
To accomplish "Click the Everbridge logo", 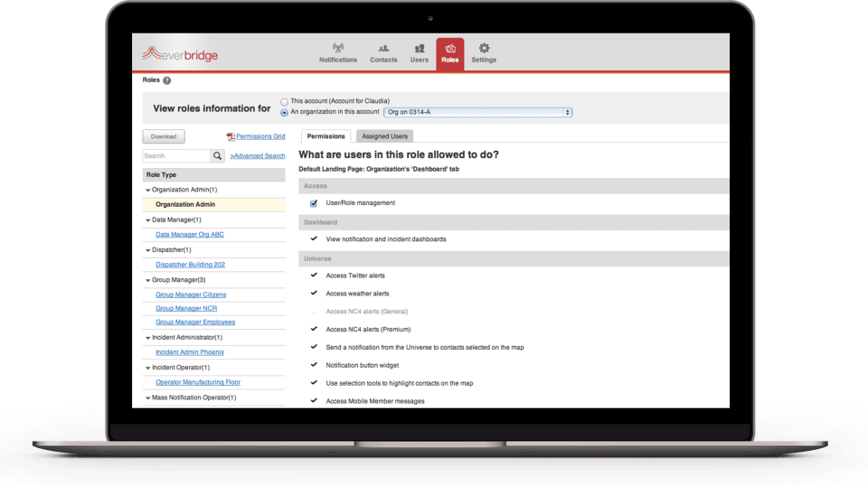I will point(180,54).
